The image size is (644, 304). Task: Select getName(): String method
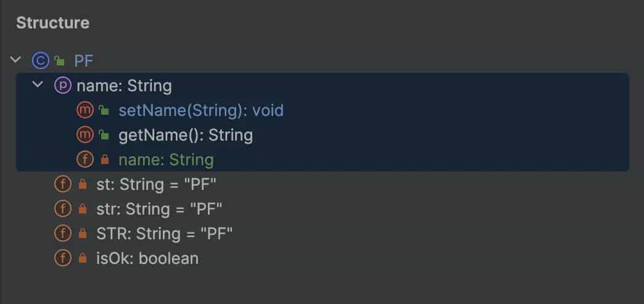click(185, 135)
